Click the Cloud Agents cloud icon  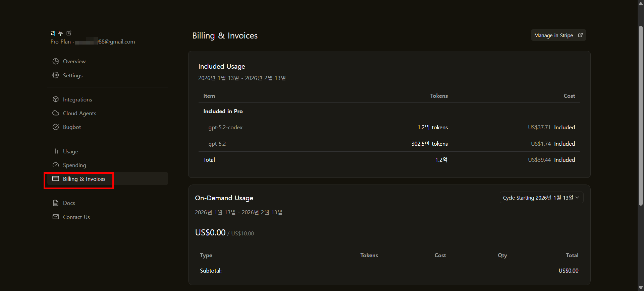pos(56,113)
